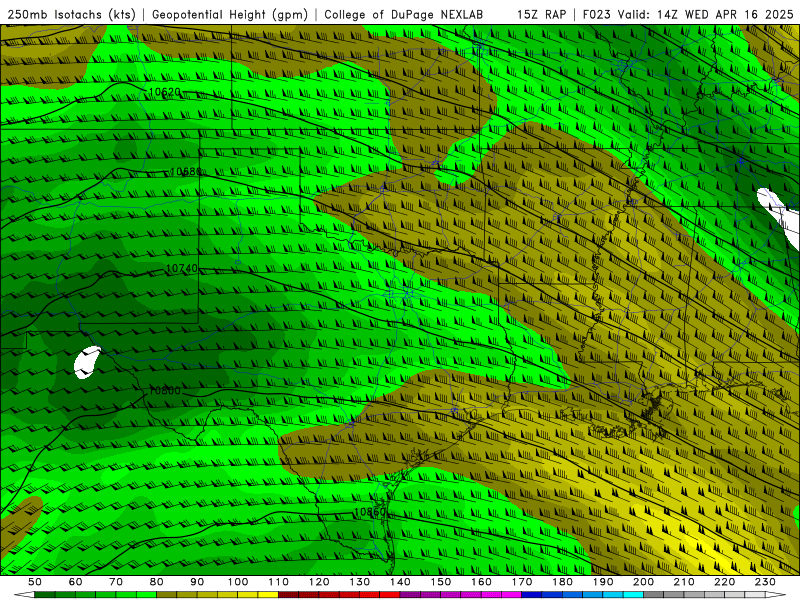
Task: Click the 50 value on color scale
Action: point(35,582)
